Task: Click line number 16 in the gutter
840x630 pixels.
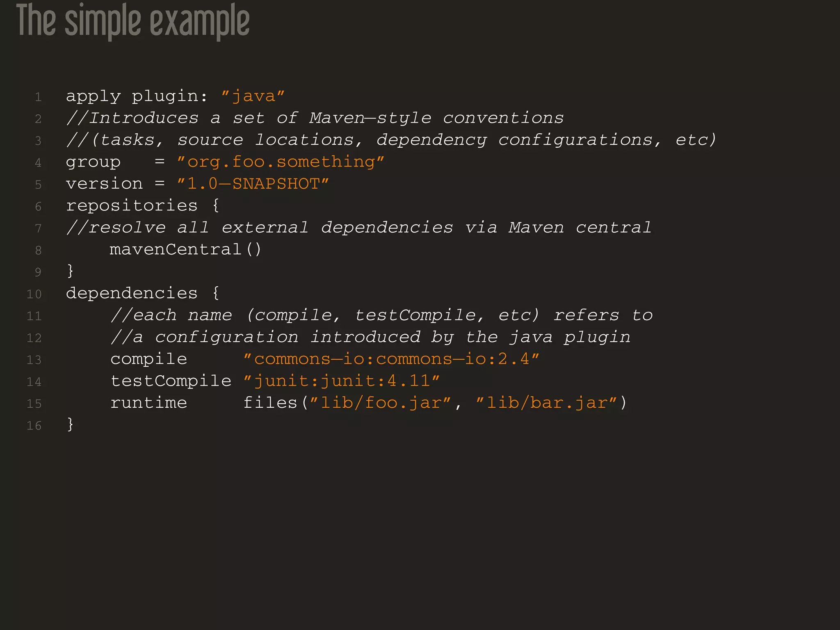Action: 34,426
